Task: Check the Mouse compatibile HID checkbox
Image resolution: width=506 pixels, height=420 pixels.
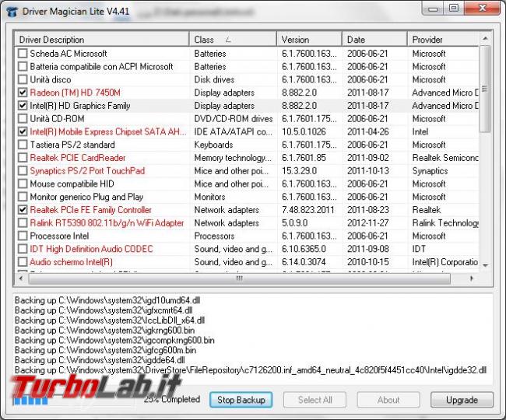Action: [23, 184]
